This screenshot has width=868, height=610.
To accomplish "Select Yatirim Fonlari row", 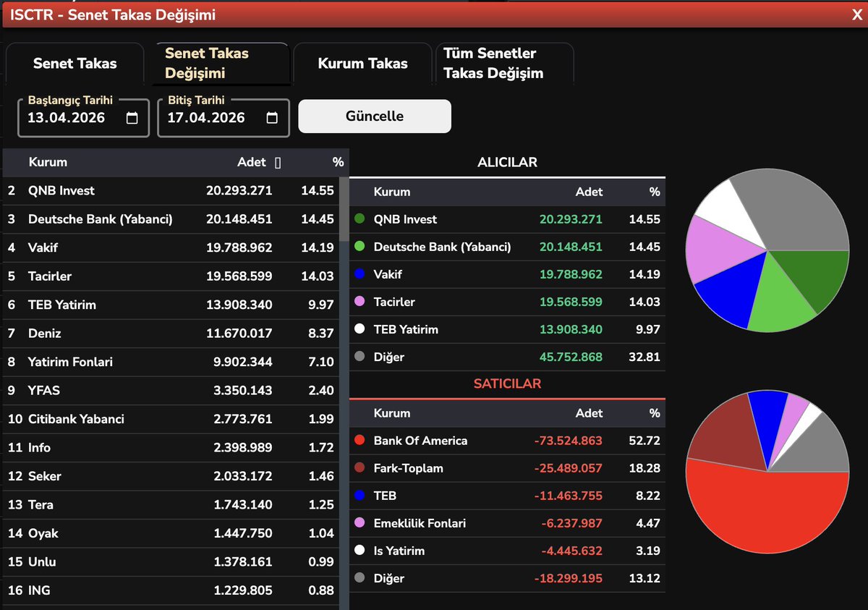I will click(x=171, y=362).
